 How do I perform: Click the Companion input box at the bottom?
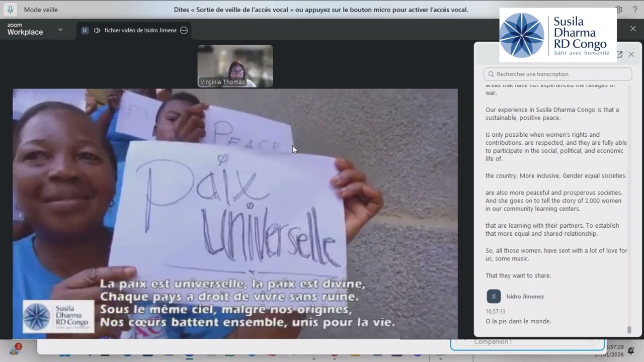(527, 343)
